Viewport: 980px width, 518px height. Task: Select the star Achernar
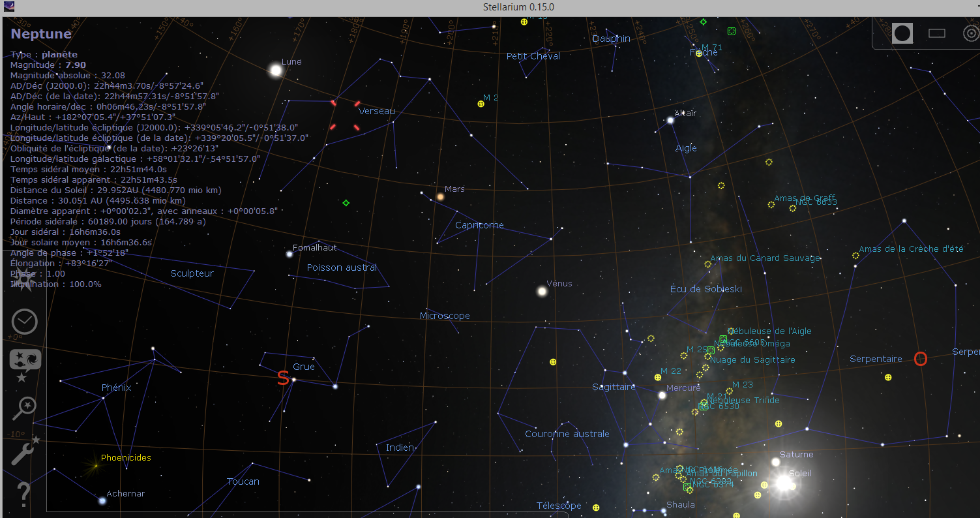pos(102,501)
